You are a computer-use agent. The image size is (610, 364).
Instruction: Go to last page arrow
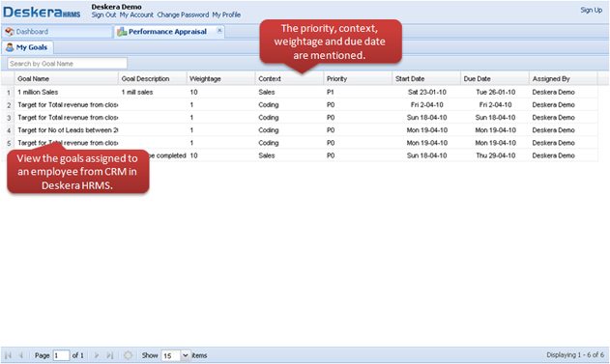(110, 355)
